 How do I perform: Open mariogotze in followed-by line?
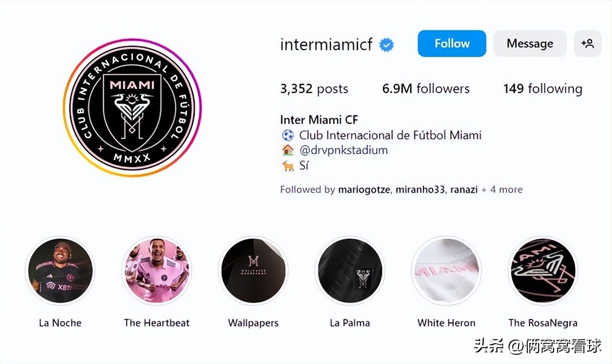pos(364,190)
